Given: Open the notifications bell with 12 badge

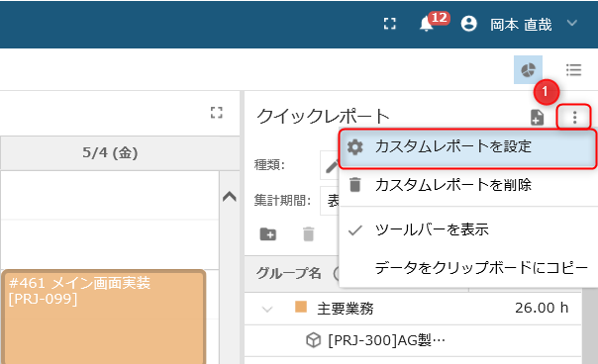Looking at the screenshot, I should 427,25.
